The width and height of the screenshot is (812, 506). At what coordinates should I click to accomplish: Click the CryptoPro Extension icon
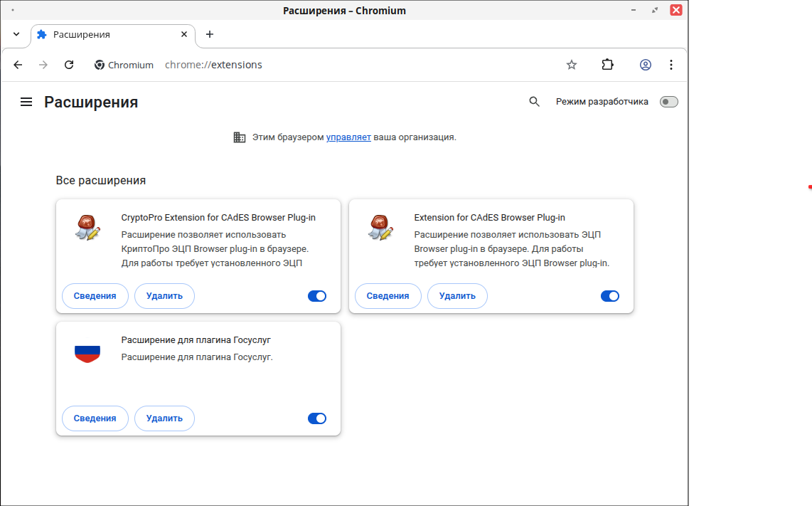point(87,228)
